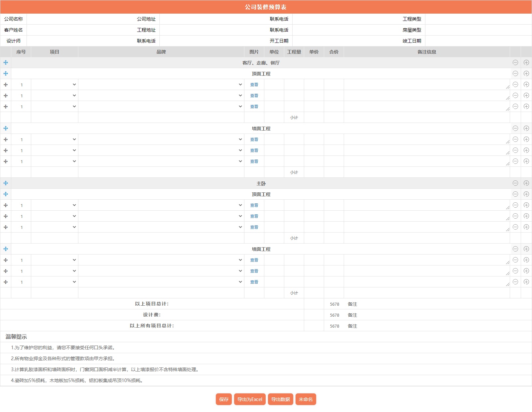This screenshot has height=412, width=532.
Task: Open 品牌 dropdown in first row under 主卧 顶面工程
Action: tap(161, 205)
